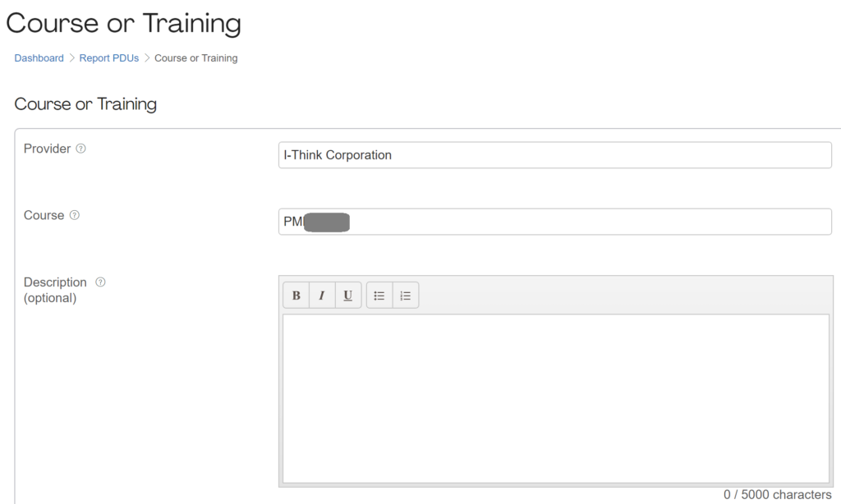Click the Description (optional) label

(x=55, y=290)
